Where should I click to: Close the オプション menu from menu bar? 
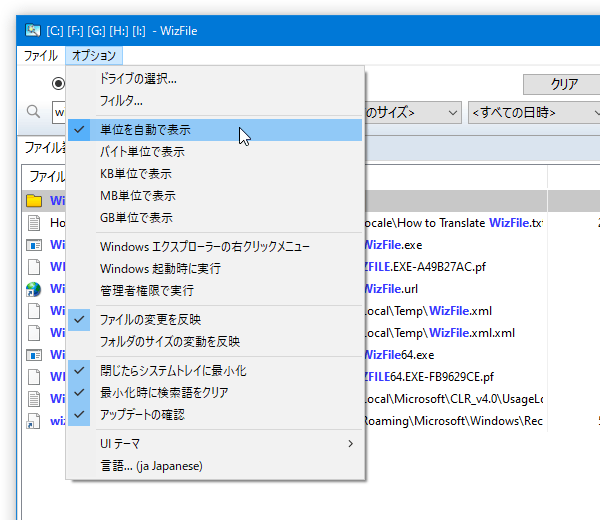click(94, 56)
